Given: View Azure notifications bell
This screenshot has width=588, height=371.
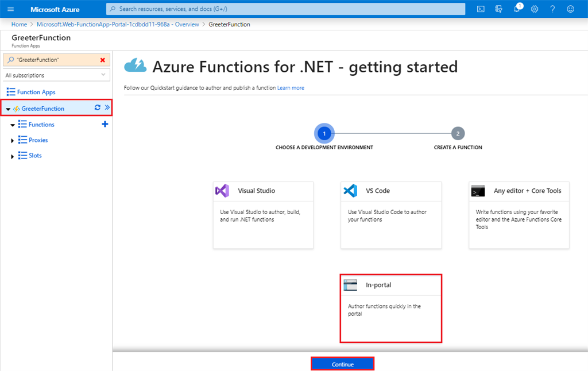Looking at the screenshot, I should coord(517,9).
